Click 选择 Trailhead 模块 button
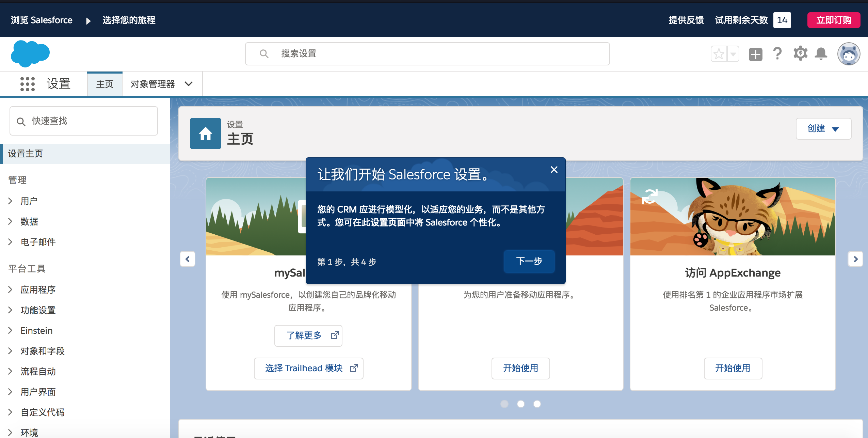The image size is (868, 438). (308, 368)
